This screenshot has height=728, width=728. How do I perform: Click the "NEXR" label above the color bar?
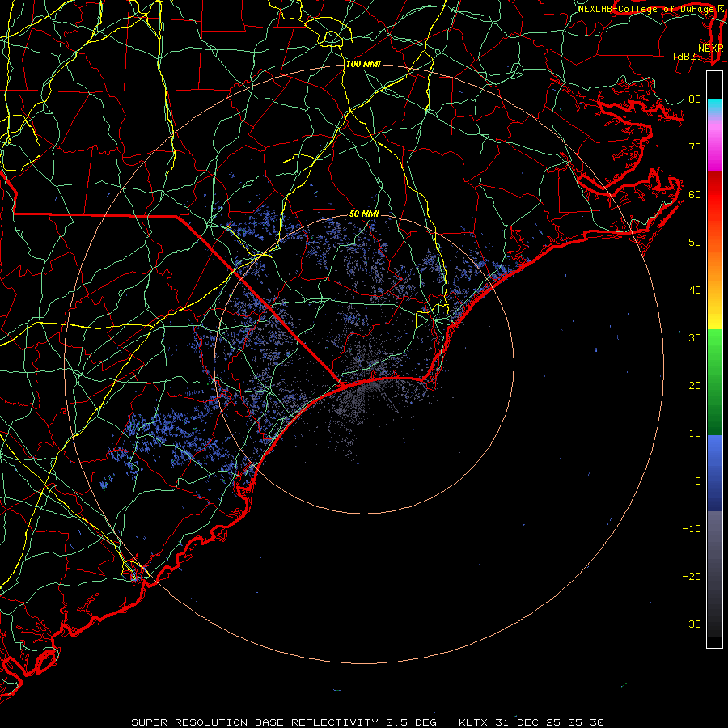711,49
